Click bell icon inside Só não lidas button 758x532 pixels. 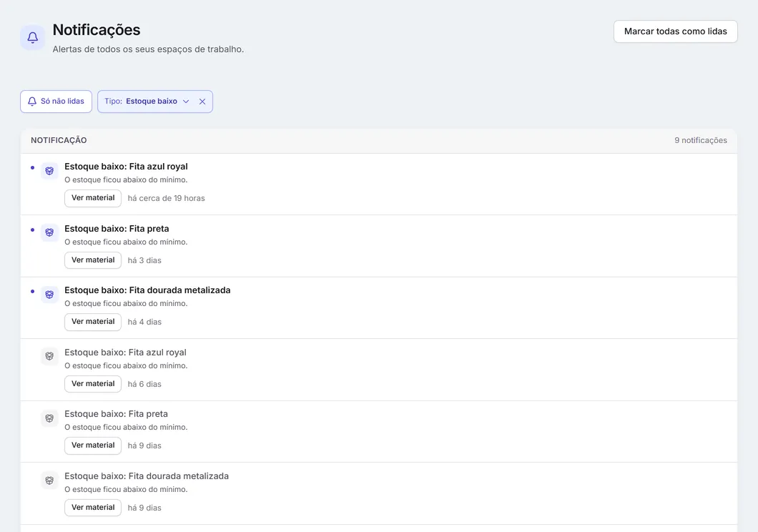(32, 102)
